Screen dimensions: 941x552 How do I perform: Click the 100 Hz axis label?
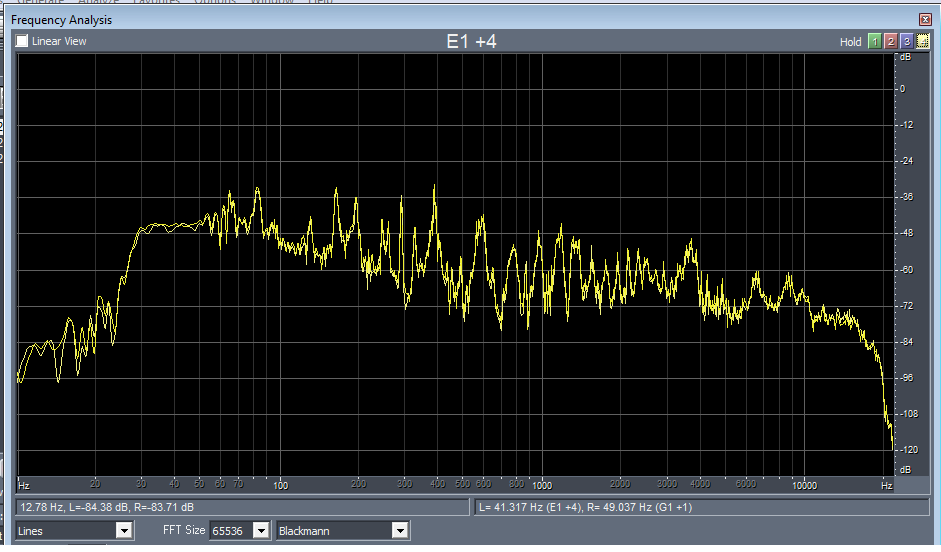[x=280, y=485]
